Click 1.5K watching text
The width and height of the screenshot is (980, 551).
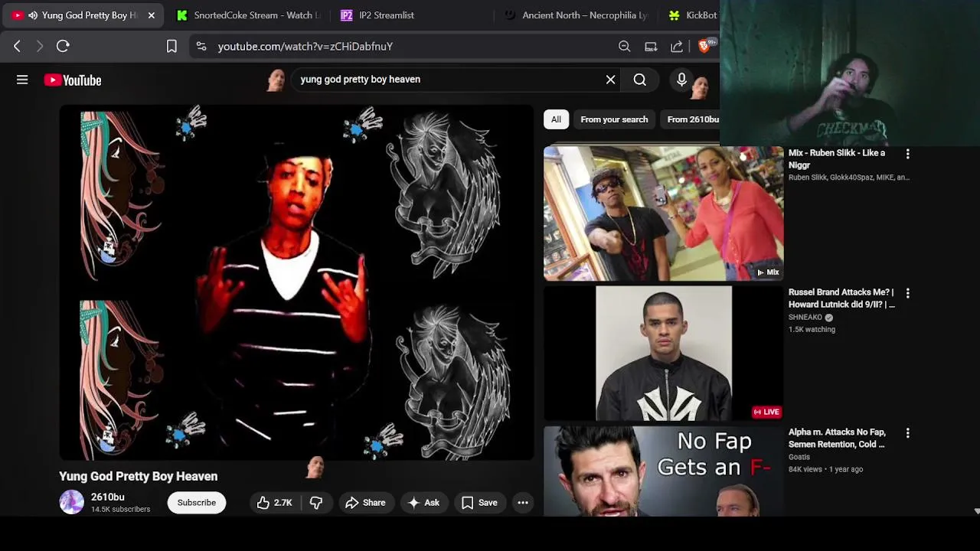pyautogui.click(x=812, y=330)
